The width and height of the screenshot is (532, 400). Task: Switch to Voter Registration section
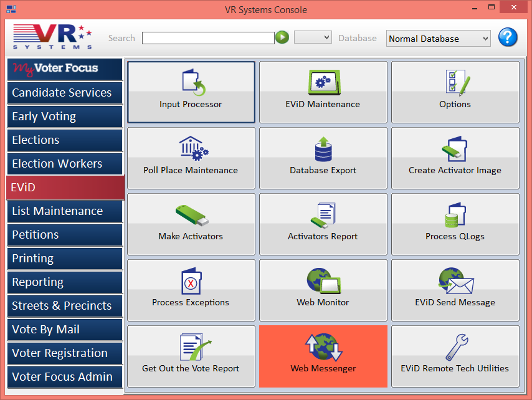pos(65,353)
